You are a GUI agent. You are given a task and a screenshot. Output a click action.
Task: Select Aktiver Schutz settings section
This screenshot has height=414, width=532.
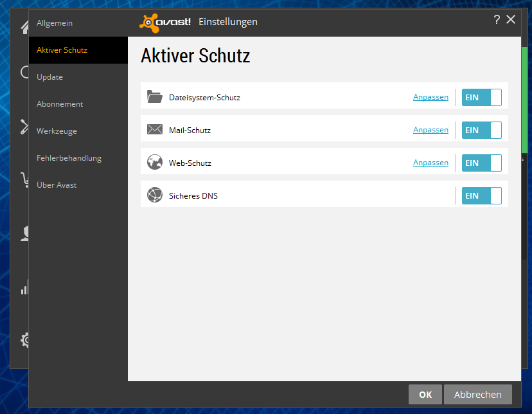78,50
